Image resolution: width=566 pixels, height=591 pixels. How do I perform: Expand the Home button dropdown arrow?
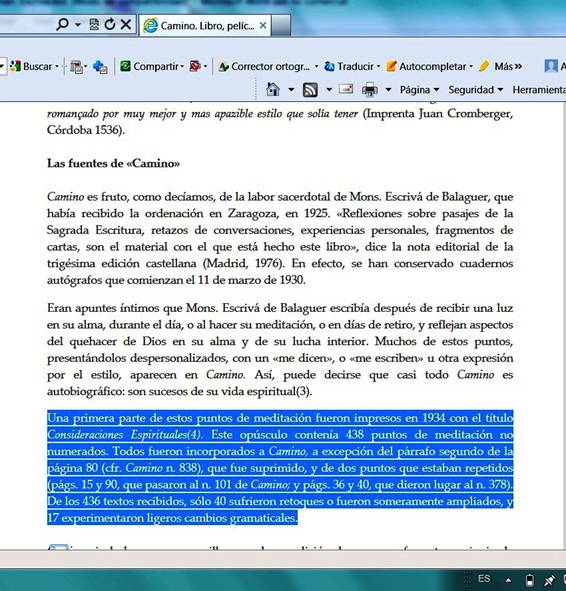point(291,90)
